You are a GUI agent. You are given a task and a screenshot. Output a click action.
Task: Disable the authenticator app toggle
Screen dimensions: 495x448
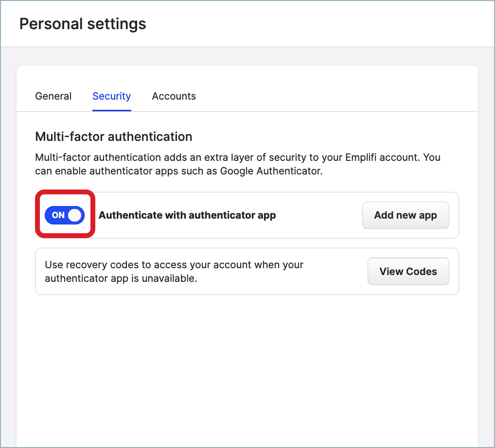65,215
